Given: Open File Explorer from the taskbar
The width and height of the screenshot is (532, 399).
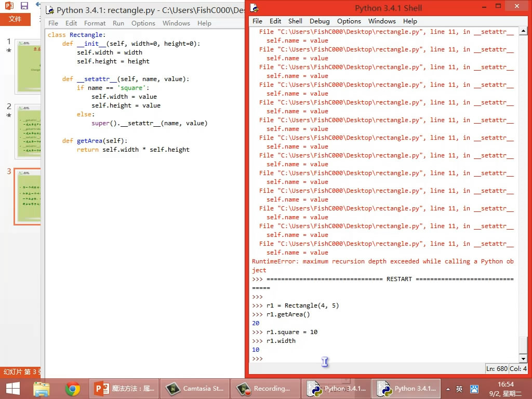Looking at the screenshot, I should pyautogui.click(x=42, y=389).
